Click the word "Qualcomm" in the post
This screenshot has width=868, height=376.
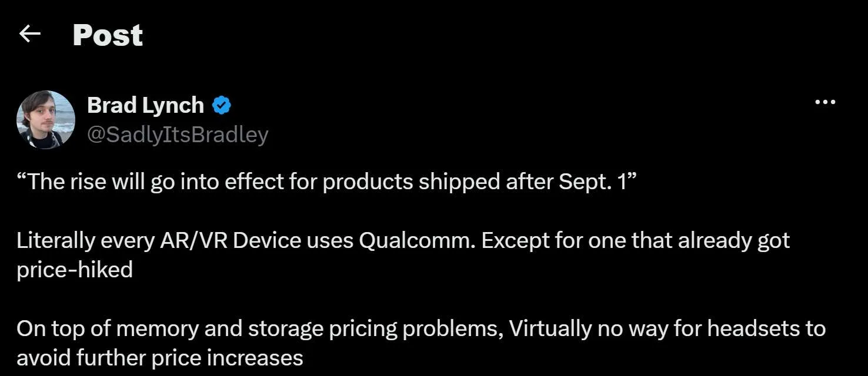[x=414, y=241]
